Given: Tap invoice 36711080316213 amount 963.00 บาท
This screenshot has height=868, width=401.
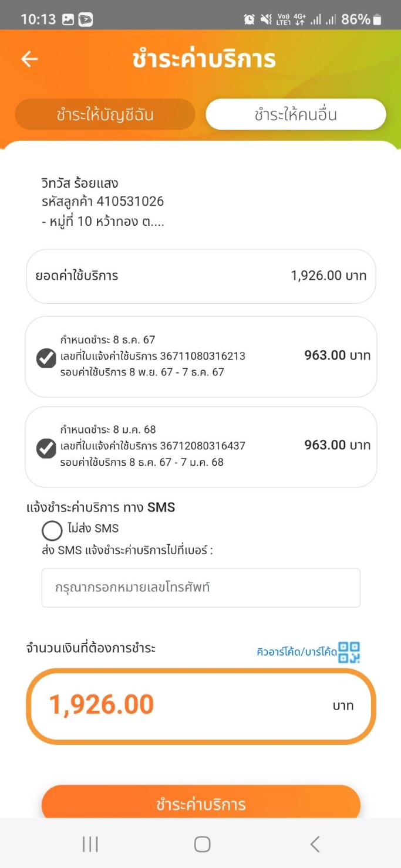Looking at the screenshot, I should pos(337,355).
